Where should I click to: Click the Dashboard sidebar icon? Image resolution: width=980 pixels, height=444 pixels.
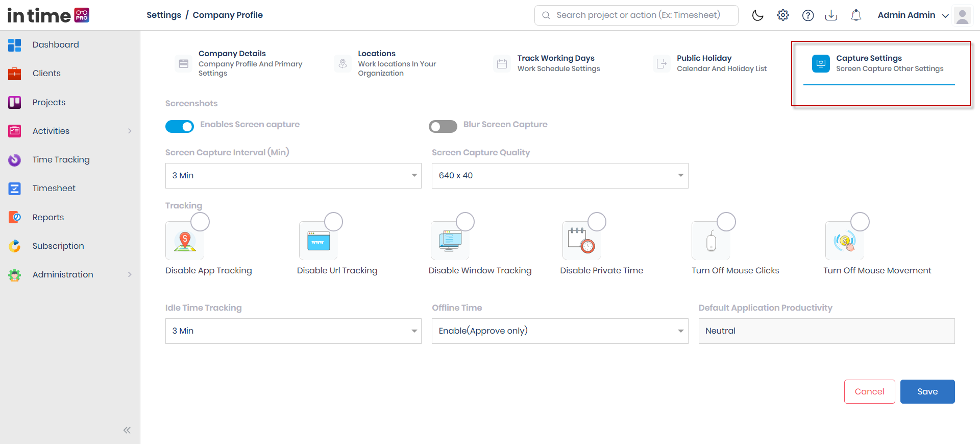pyautogui.click(x=15, y=45)
